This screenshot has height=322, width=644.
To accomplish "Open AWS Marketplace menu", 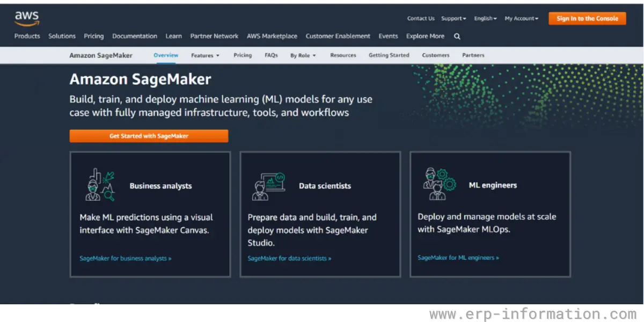I will pos(272,36).
